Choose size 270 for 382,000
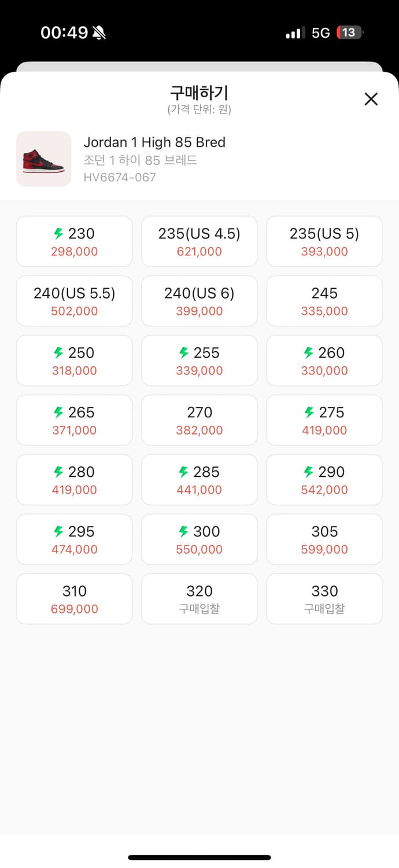Image resolution: width=399 pixels, height=868 pixels. 199,420
